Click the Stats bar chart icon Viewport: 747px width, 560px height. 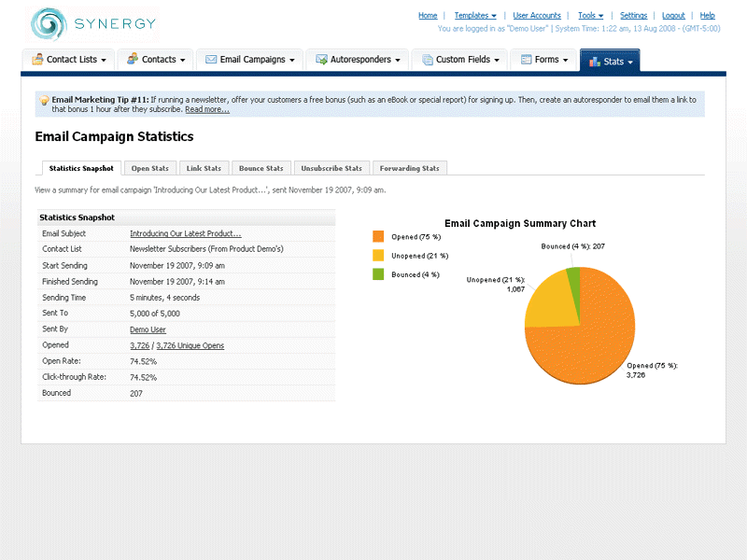(594, 62)
